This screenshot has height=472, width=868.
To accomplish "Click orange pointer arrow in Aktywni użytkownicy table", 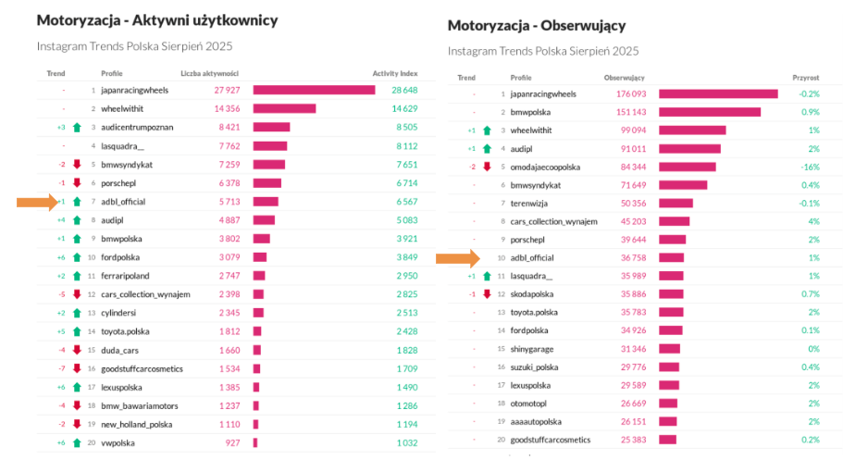I will (37, 203).
